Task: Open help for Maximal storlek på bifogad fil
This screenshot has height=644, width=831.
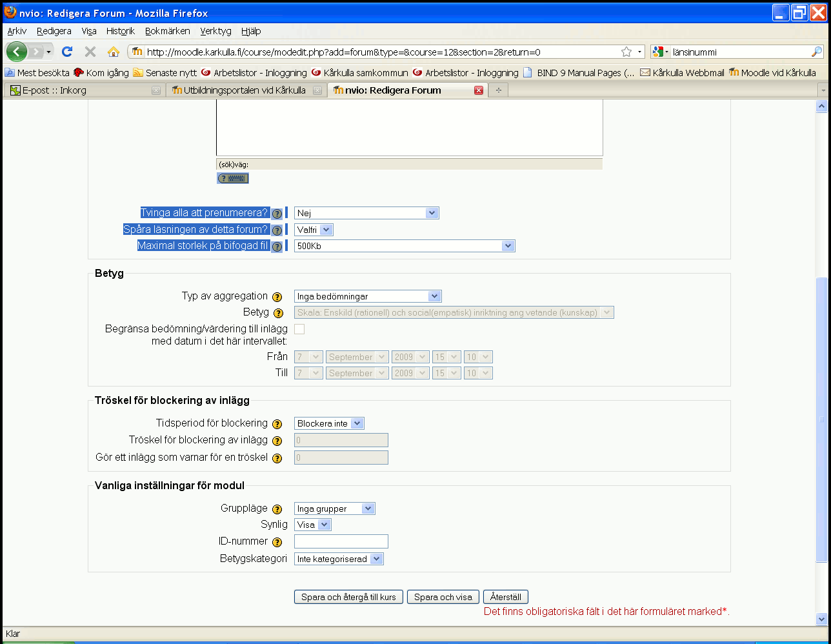Action: pyautogui.click(x=277, y=246)
